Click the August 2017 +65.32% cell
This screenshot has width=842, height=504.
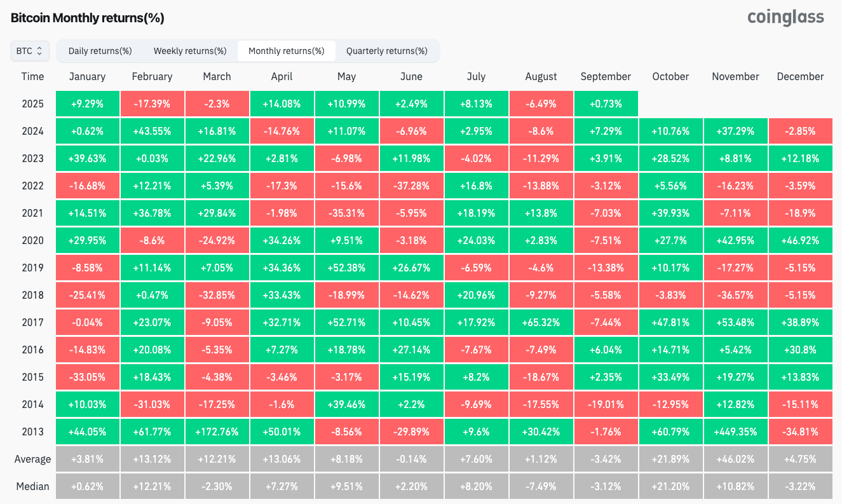click(x=541, y=322)
